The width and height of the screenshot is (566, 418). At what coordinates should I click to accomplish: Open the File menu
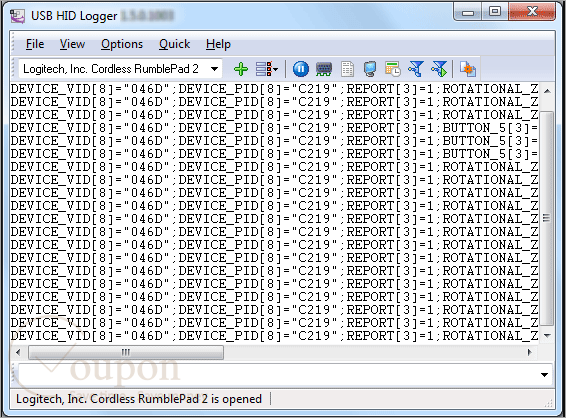(35, 44)
